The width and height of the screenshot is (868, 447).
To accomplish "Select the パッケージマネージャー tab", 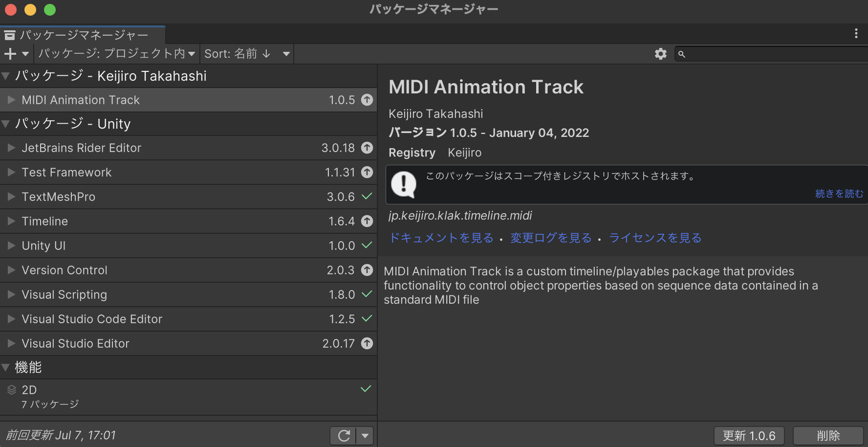I will (x=83, y=35).
